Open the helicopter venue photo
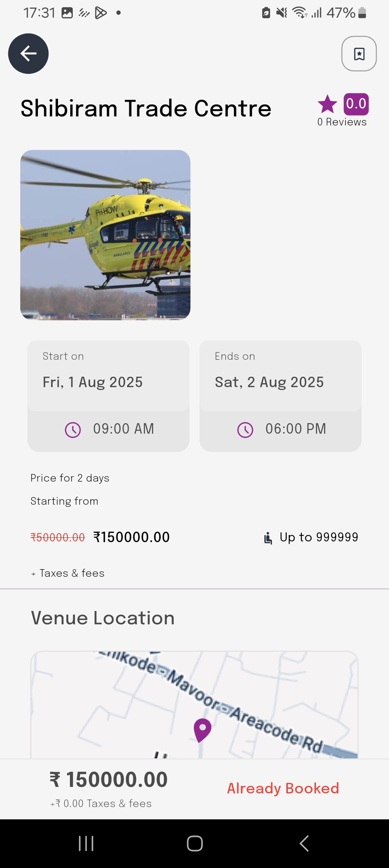 (x=105, y=235)
